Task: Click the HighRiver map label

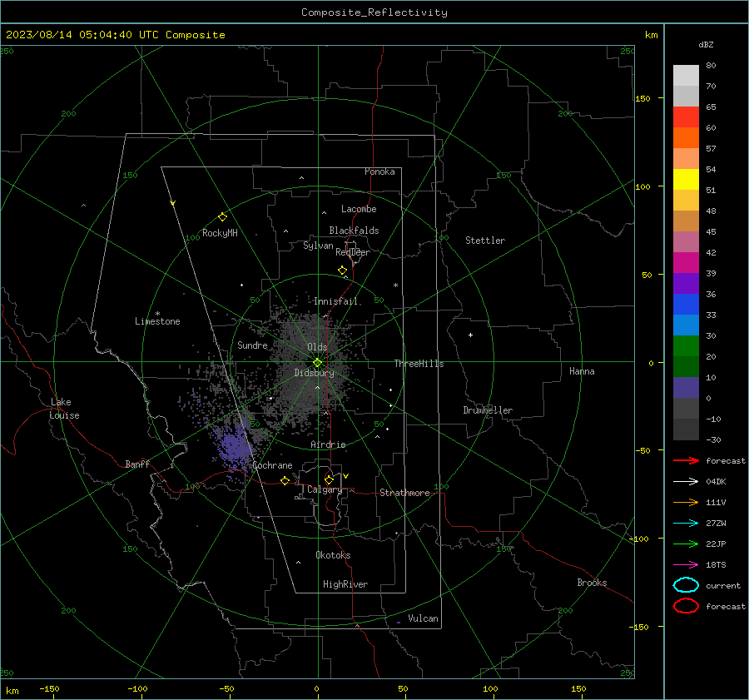Action: (345, 584)
